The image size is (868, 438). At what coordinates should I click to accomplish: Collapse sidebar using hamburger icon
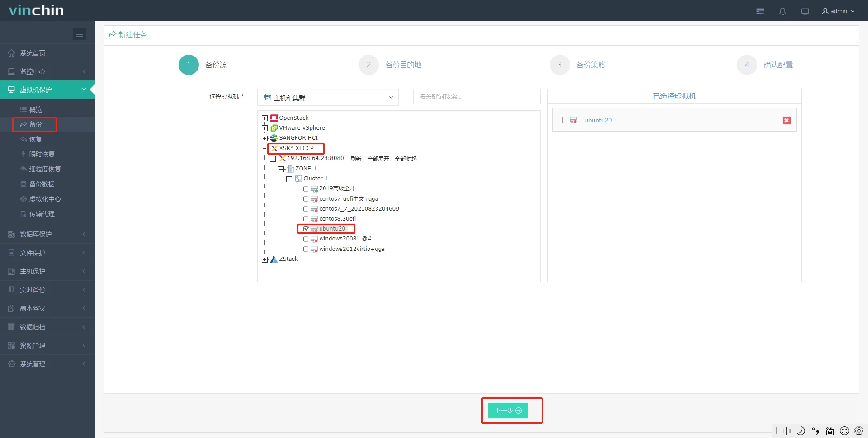[x=80, y=34]
